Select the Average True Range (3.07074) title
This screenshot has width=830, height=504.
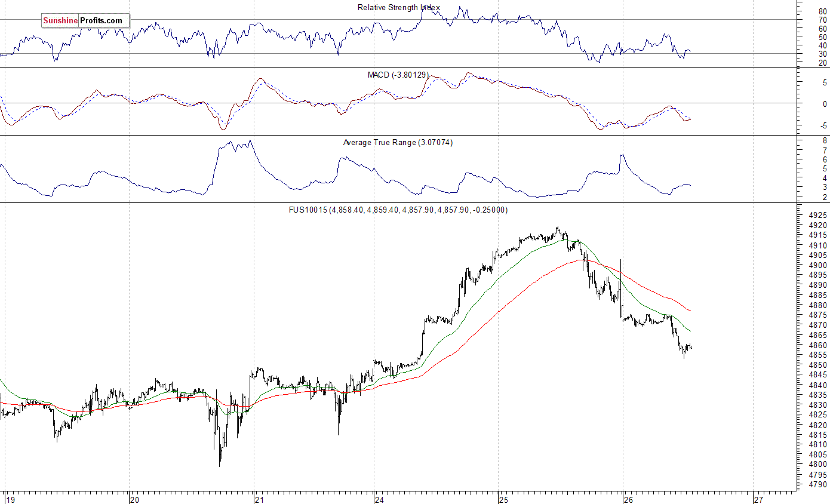coord(398,142)
